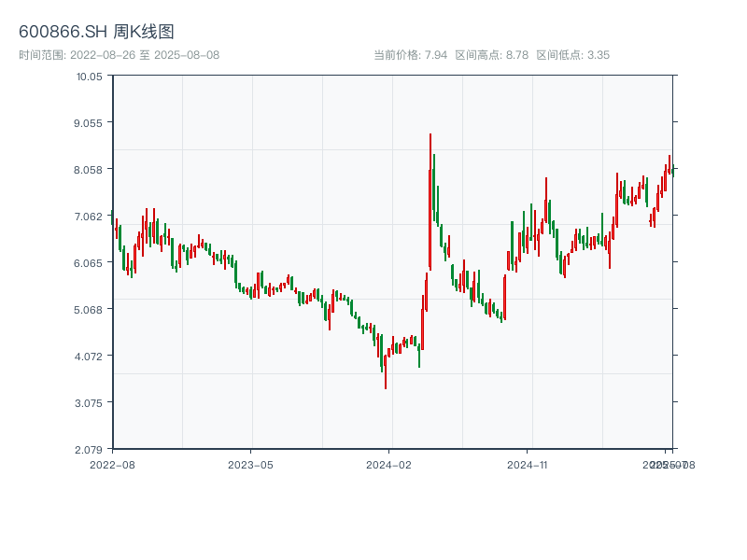
Task: Select the 2024-11 date axis label
Action: tap(528, 464)
